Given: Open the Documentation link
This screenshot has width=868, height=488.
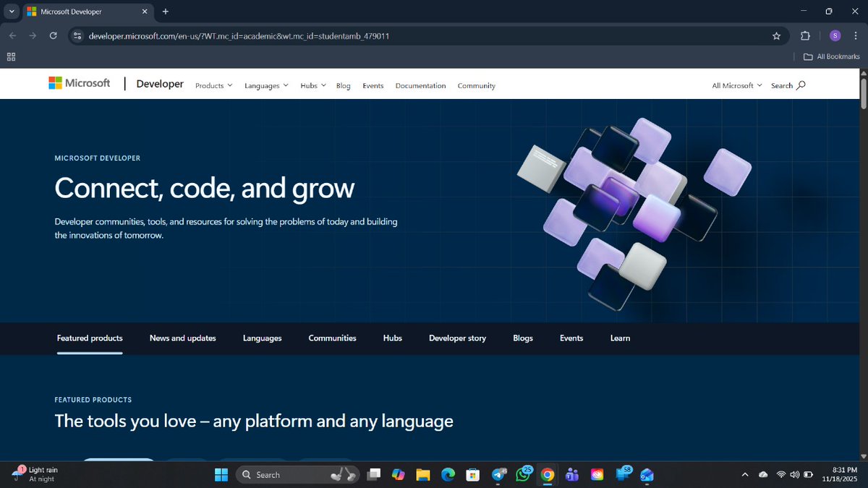Looking at the screenshot, I should (420, 85).
